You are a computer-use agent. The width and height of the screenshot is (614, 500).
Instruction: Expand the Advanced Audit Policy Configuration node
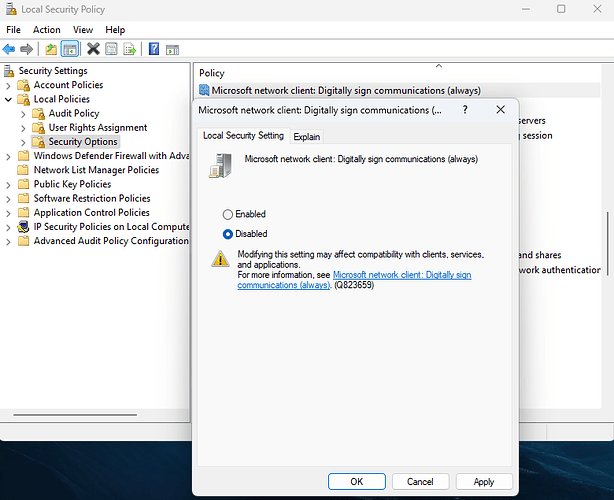pos(8,241)
